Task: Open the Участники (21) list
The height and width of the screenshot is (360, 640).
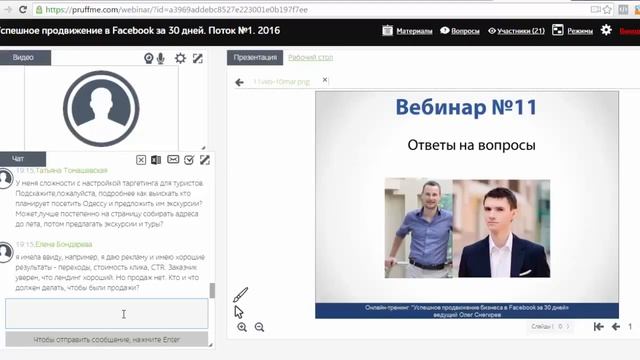Action: pyautogui.click(x=521, y=31)
